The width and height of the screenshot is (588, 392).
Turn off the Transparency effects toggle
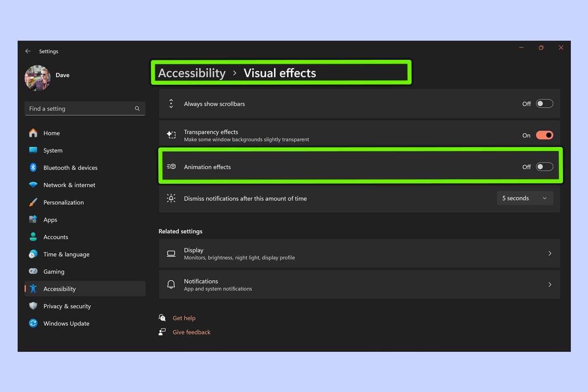pos(544,135)
